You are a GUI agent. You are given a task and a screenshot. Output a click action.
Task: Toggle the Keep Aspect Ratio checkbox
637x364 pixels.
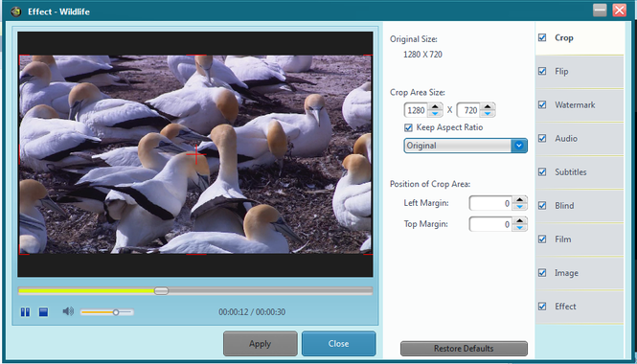pos(408,127)
